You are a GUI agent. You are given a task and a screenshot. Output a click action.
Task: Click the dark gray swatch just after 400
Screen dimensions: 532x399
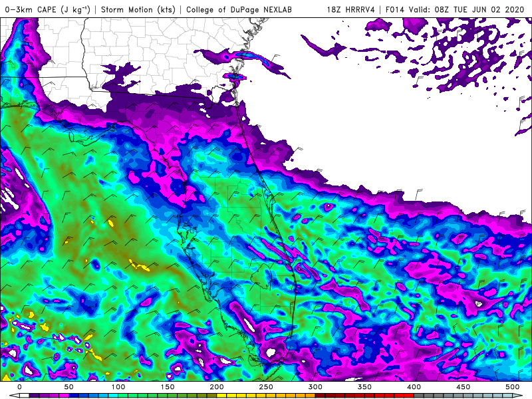419,396
